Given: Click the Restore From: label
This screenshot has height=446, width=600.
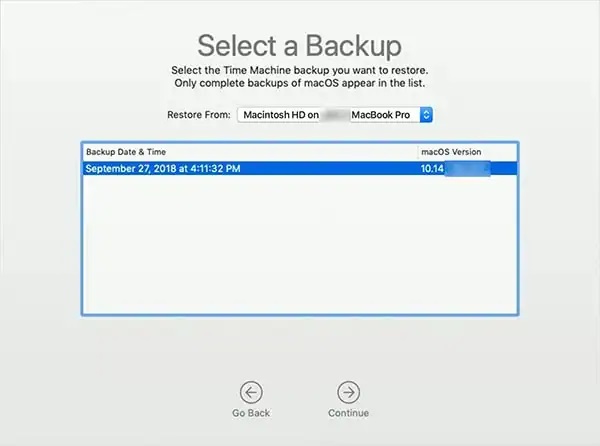Looking at the screenshot, I should tap(199, 115).
